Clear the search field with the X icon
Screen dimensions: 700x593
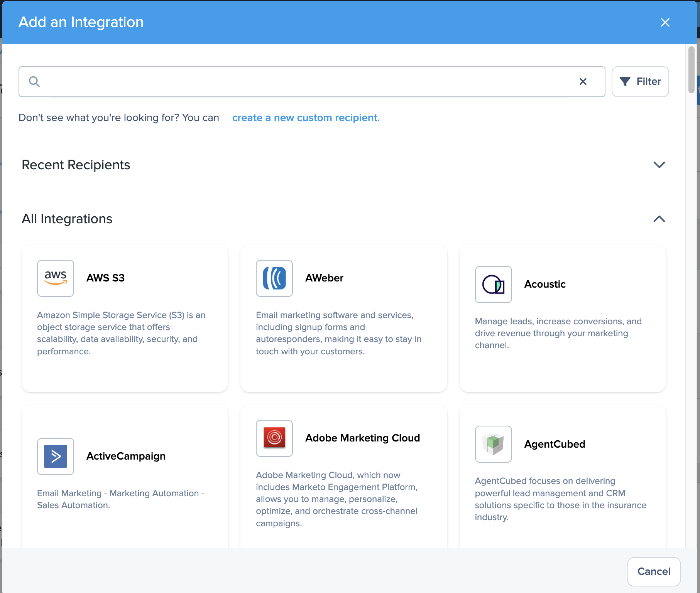click(x=583, y=82)
